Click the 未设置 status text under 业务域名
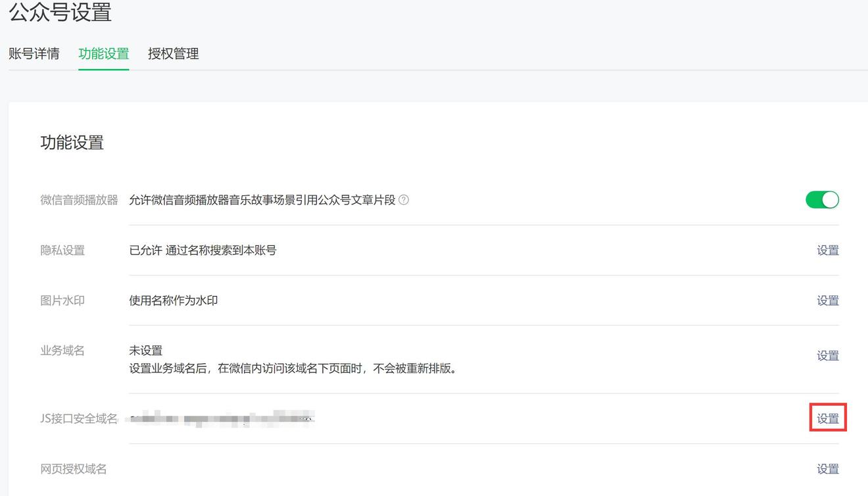Image resolution: width=868 pixels, height=496 pixels. point(145,351)
